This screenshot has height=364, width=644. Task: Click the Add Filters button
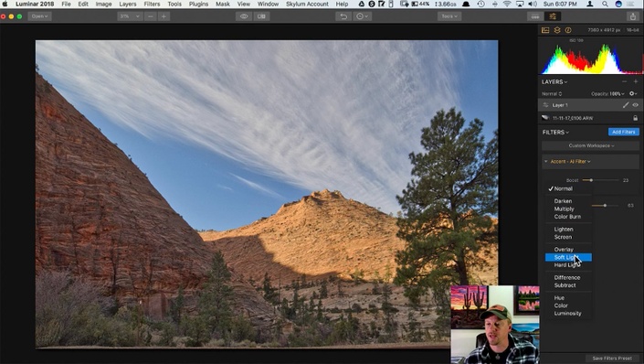[624, 132]
